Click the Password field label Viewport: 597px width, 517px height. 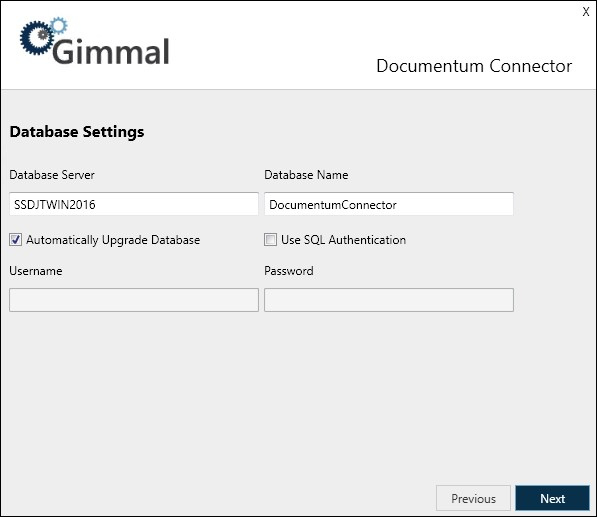click(x=289, y=271)
